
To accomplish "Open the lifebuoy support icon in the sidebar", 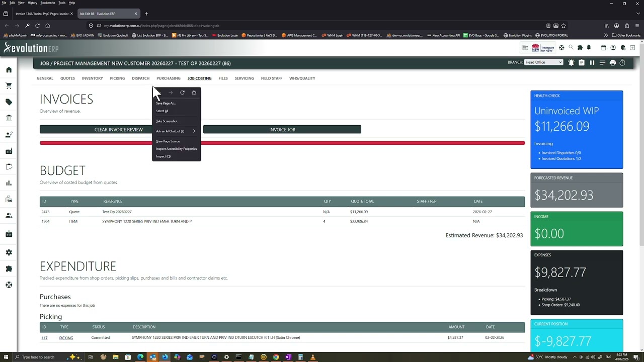I will 9,285.
